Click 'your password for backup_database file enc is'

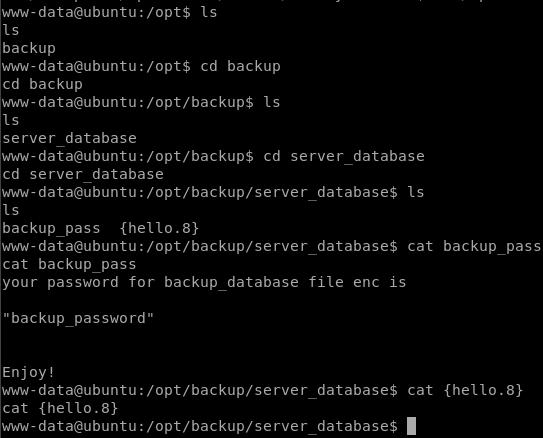204,282
